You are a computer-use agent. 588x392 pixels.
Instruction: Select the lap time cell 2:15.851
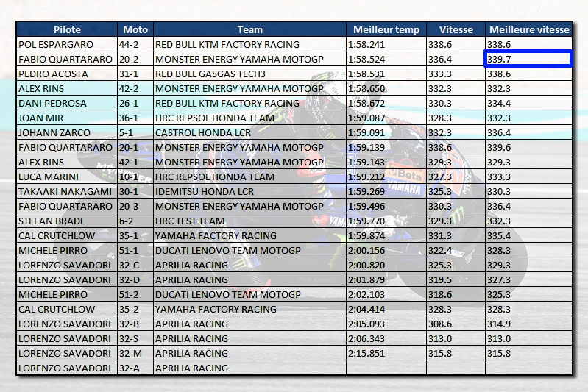coord(386,353)
